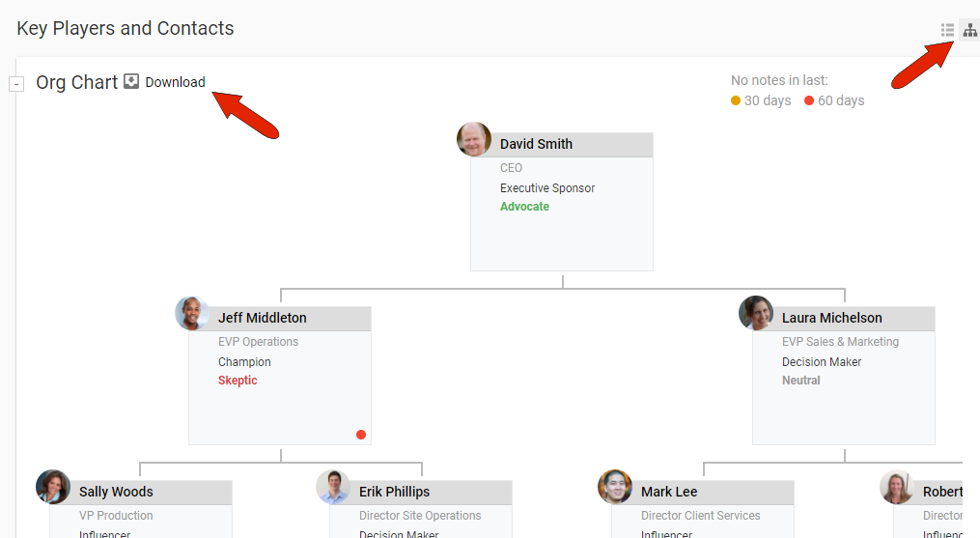980x538 pixels.
Task: Switch to org chart view icon
Action: click(x=969, y=30)
